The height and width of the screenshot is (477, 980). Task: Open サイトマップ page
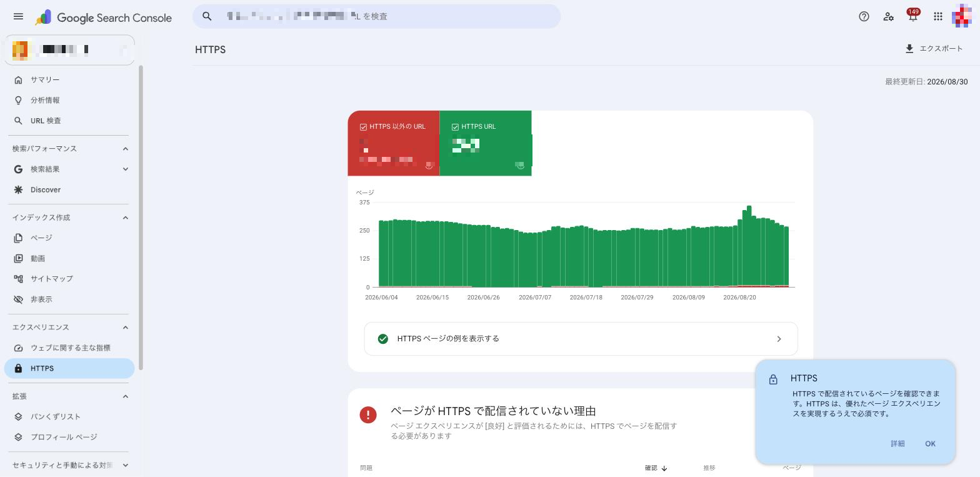(x=69, y=279)
